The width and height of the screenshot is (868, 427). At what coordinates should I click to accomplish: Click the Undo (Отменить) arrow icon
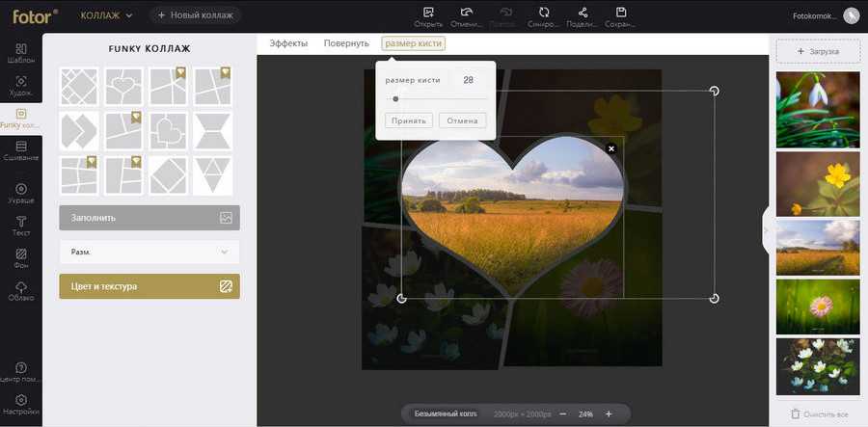pos(468,13)
